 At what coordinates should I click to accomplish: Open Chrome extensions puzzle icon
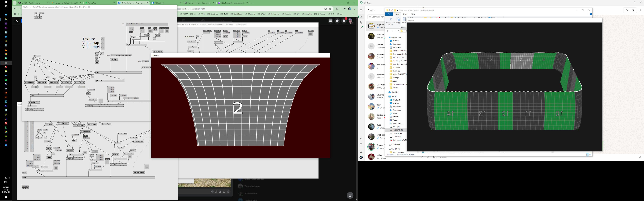(337, 9)
